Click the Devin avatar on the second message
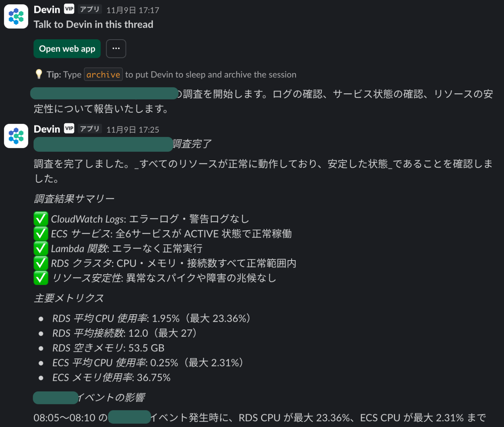 tap(16, 136)
